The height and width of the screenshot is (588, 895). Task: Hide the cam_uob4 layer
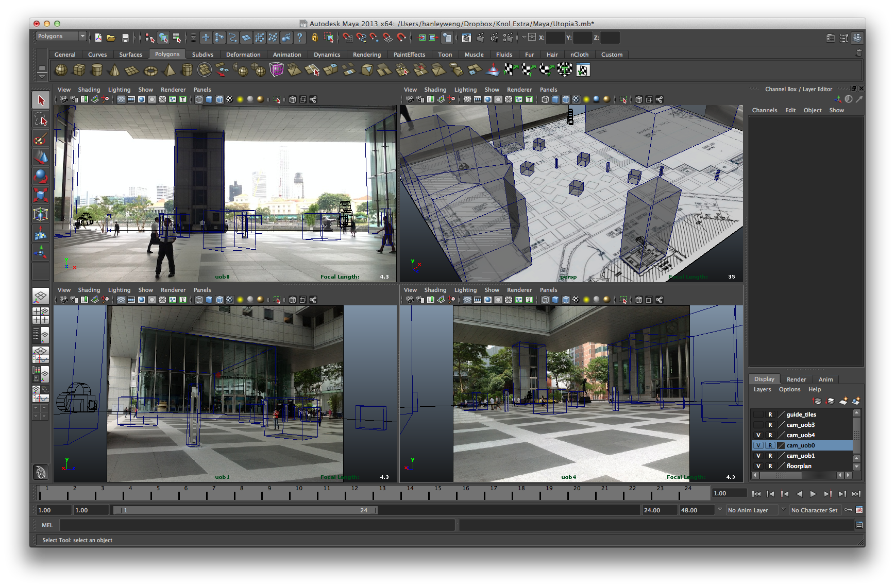pos(758,435)
